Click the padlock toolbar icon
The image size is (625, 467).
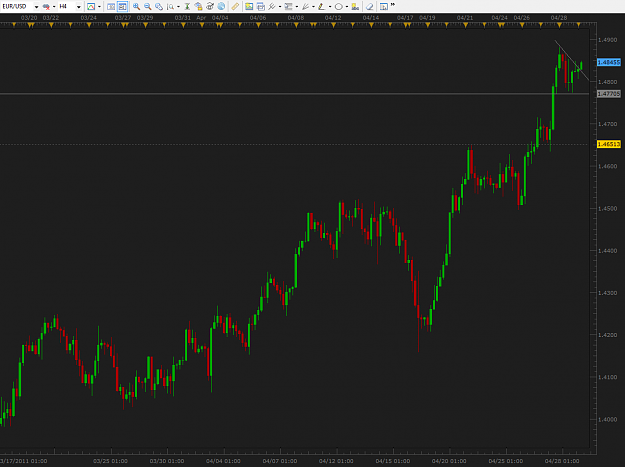click(x=198, y=7)
